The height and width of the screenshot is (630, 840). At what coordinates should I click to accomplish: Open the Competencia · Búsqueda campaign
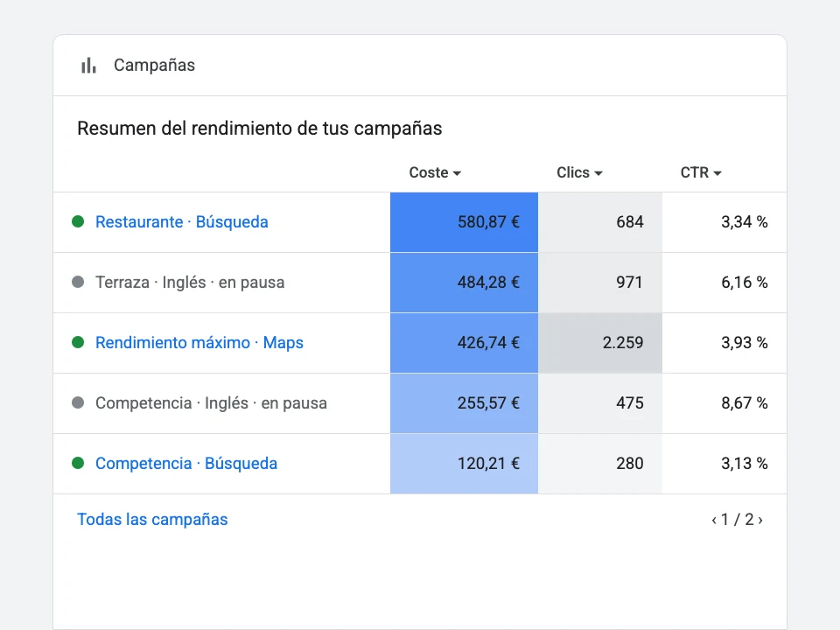tap(186, 464)
